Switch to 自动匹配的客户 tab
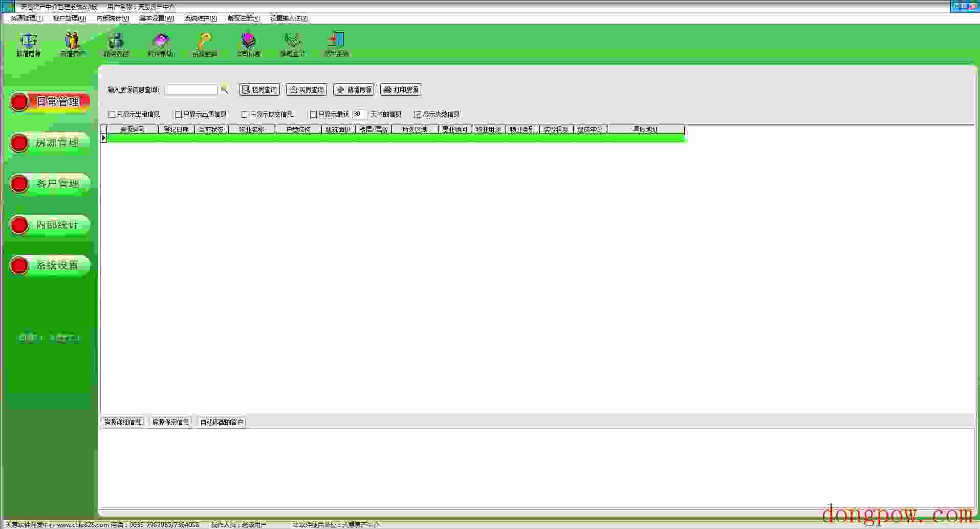This screenshot has width=980, height=529. coord(222,422)
